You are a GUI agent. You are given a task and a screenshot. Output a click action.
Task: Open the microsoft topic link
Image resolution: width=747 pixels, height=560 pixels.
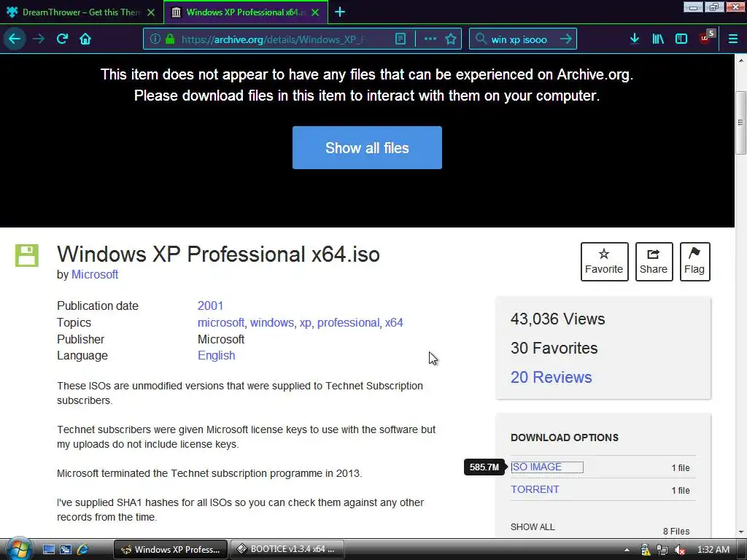pos(221,323)
